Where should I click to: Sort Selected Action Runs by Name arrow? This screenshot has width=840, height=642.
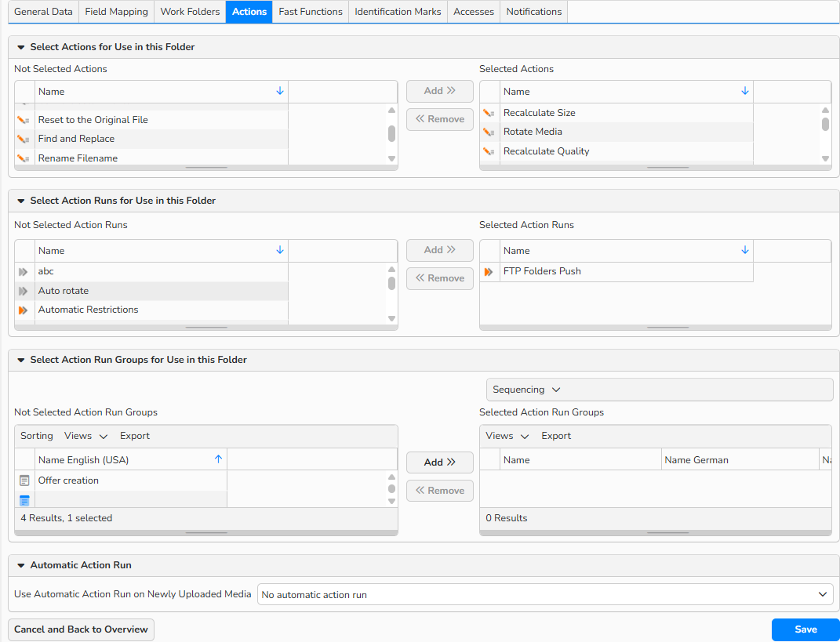[x=744, y=251]
